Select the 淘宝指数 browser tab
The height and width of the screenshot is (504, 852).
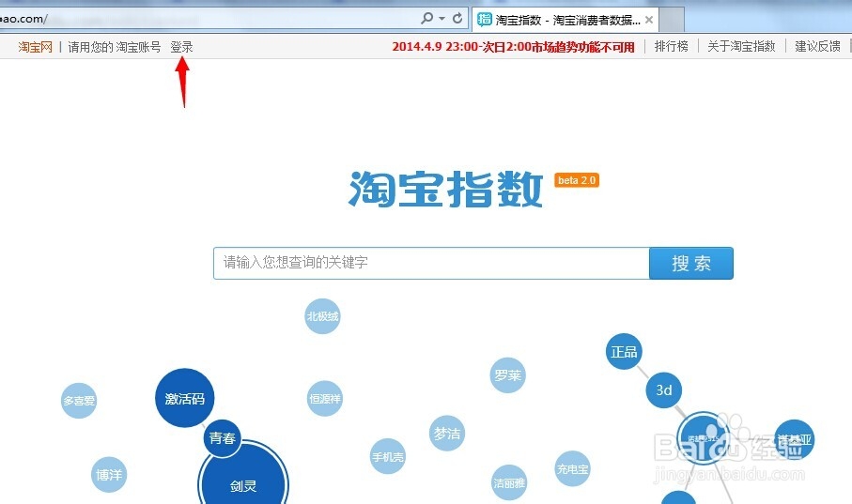(x=565, y=20)
